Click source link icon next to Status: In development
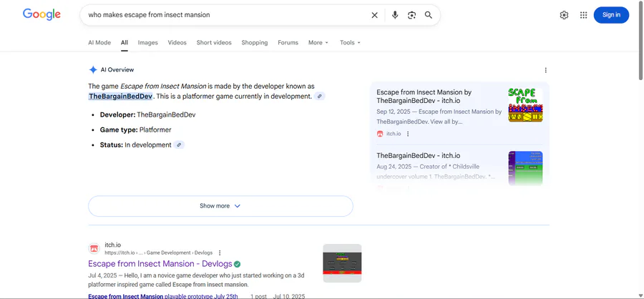The image size is (644, 299). [179, 145]
